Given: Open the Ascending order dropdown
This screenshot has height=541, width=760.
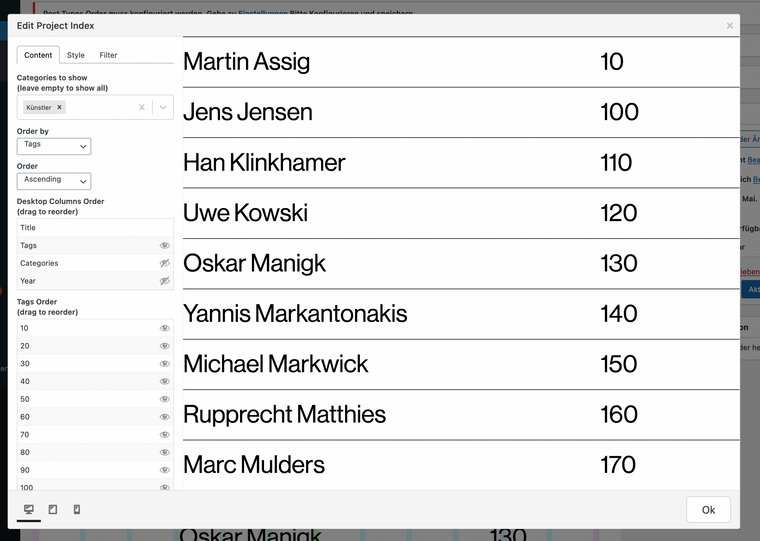Looking at the screenshot, I should pos(54,180).
